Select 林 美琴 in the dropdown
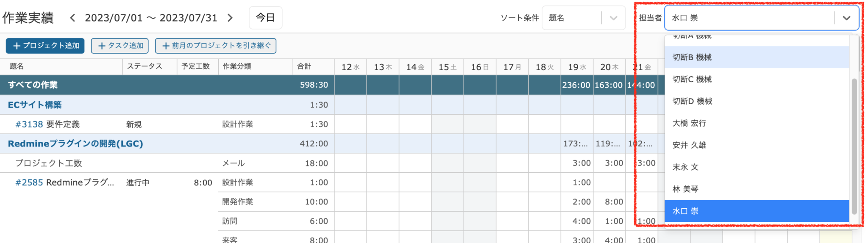The height and width of the screenshot is (243, 868). 686,189
